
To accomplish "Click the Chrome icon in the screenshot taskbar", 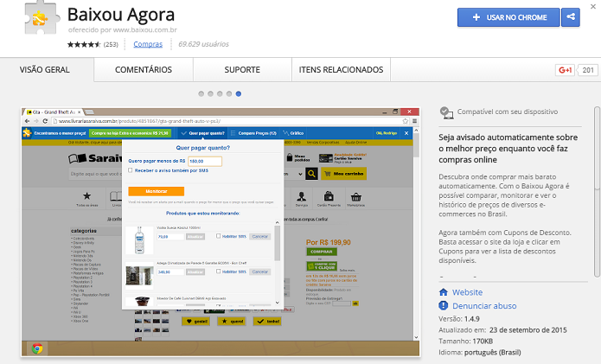I will click(37, 348).
